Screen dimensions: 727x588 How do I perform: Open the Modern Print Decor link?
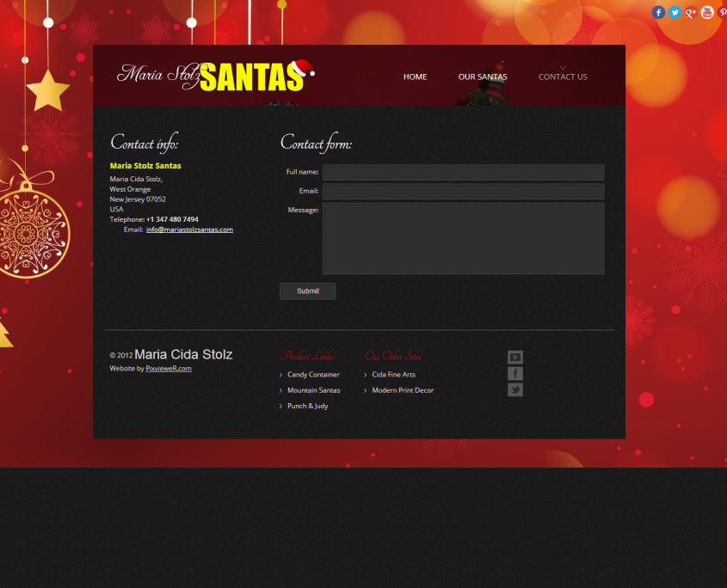pos(403,390)
